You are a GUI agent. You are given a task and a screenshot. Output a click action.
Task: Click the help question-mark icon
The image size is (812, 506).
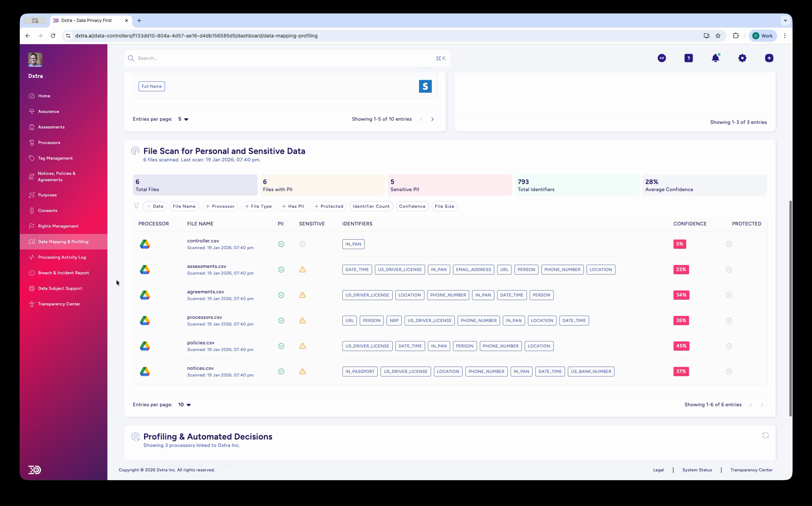coord(688,58)
